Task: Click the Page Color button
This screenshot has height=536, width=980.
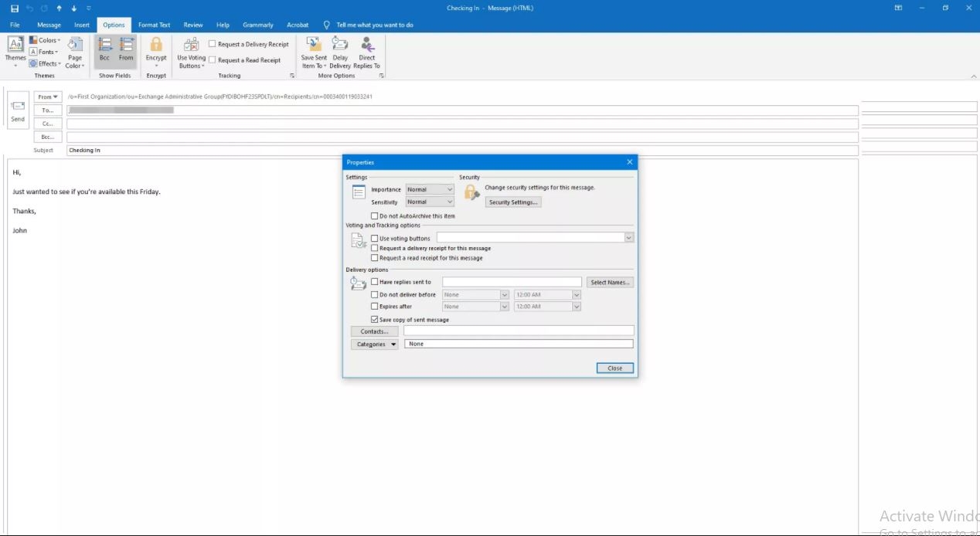Action: (75, 53)
